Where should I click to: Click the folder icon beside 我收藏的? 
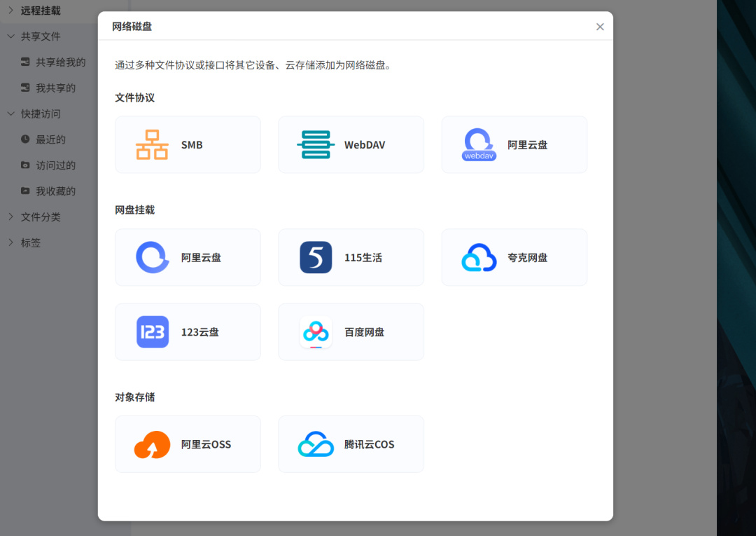pyautogui.click(x=25, y=191)
